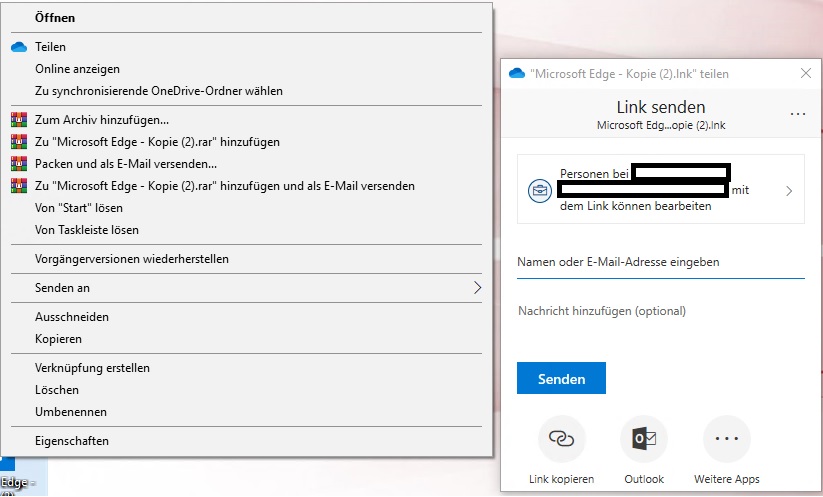
Task: Click the OneDrive cloud icon beside Teilen
Action: (19, 47)
